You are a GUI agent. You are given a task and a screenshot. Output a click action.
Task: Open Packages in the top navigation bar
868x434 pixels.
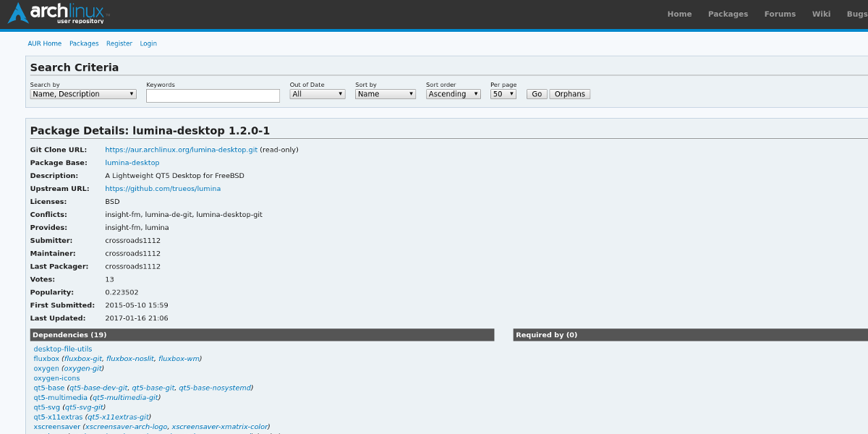(728, 14)
